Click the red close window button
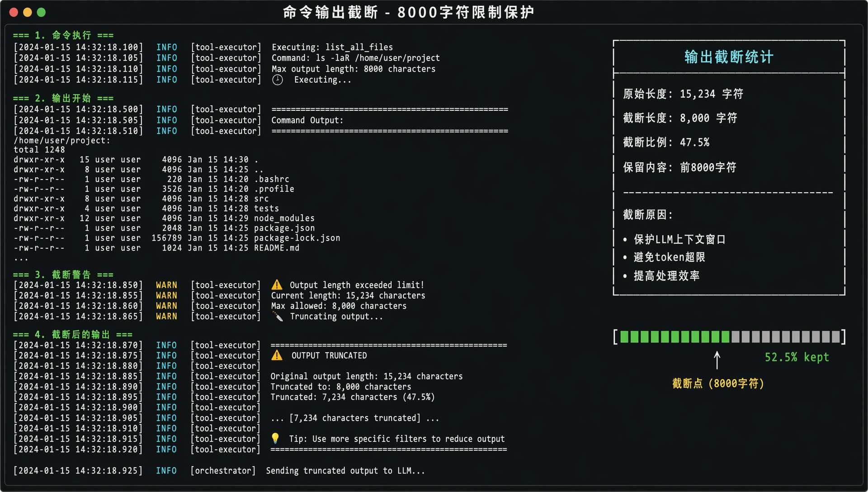 coord(14,12)
